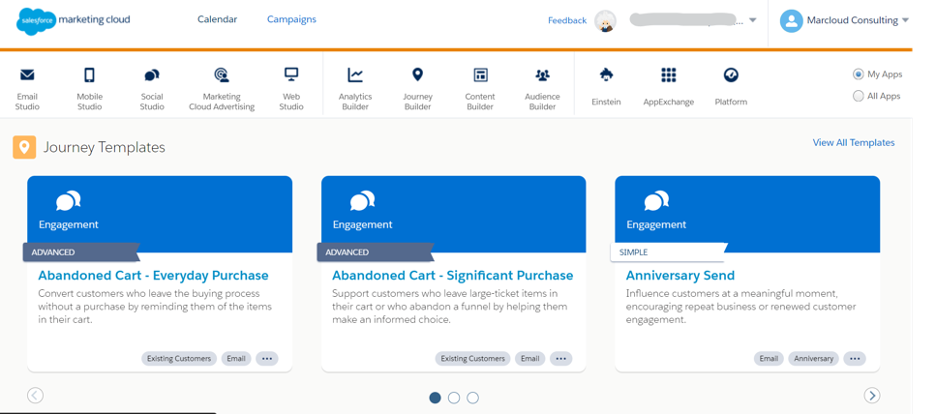Viewport: 936px width, 414px height.
Task: Click the Einstein avatar beside Feedback
Action: [x=606, y=21]
